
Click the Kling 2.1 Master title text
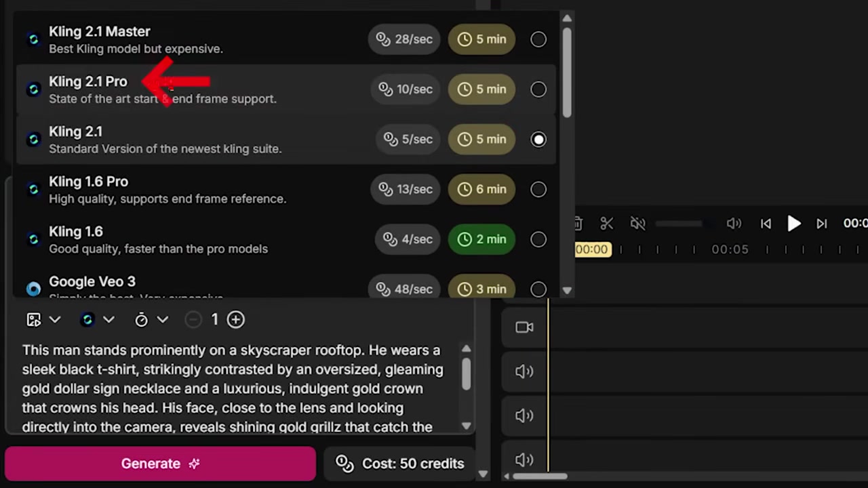click(100, 31)
